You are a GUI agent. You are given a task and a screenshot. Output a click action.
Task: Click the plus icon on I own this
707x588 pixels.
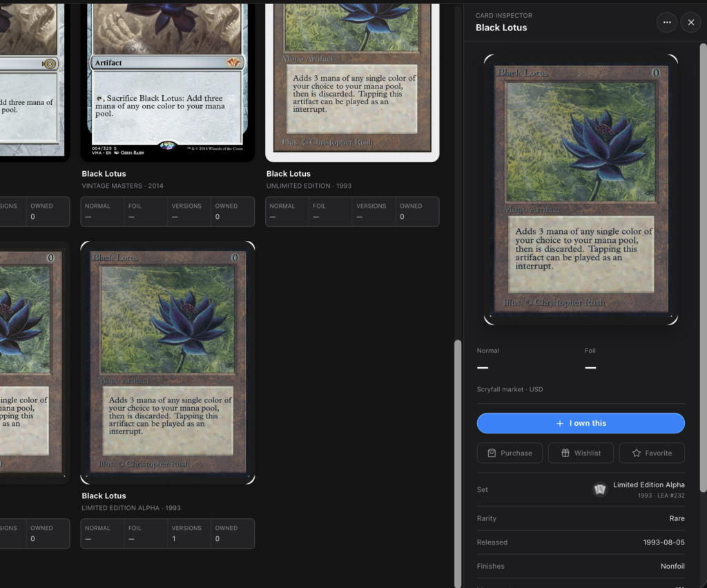[559, 423]
